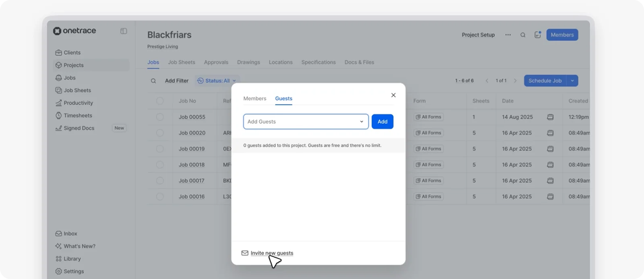Image resolution: width=644 pixels, height=279 pixels.
Task: Open calendar icon for Job 00055 date
Action: pyautogui.click(x=550, y=117)
